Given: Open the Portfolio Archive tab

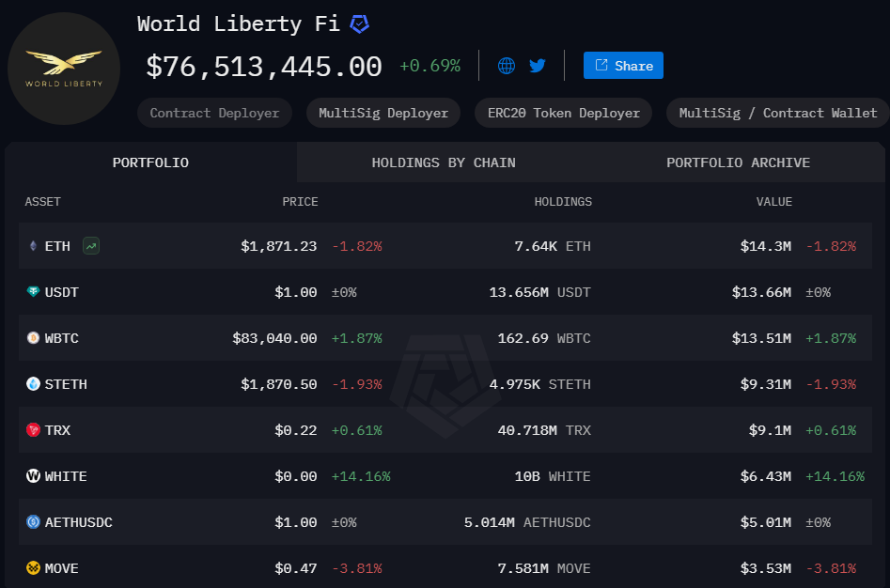Looking at the screenshot, I should 738,162.
